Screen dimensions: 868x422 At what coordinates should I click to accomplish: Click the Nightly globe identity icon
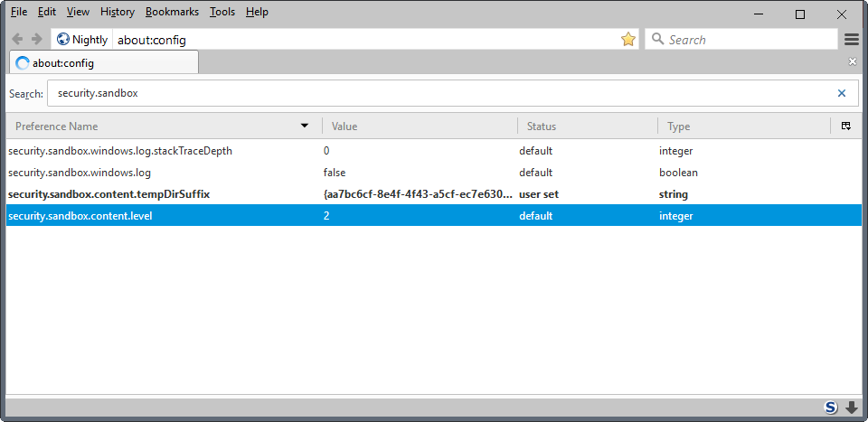coord(63,39)
